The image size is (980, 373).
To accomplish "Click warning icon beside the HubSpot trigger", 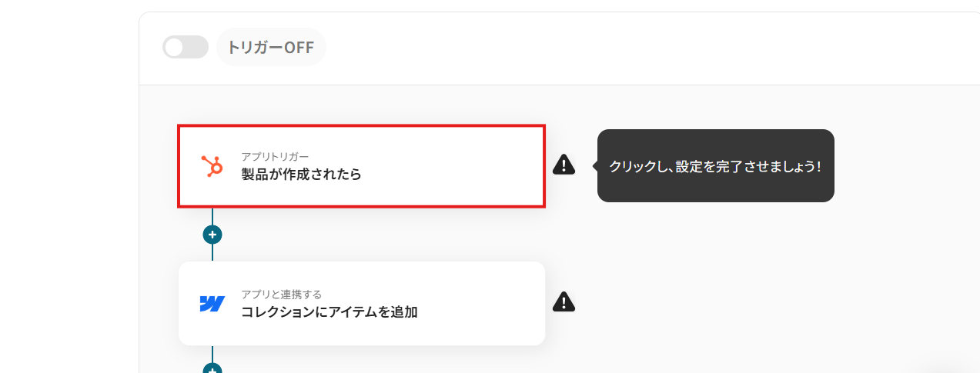I will [x=564, y=165].
